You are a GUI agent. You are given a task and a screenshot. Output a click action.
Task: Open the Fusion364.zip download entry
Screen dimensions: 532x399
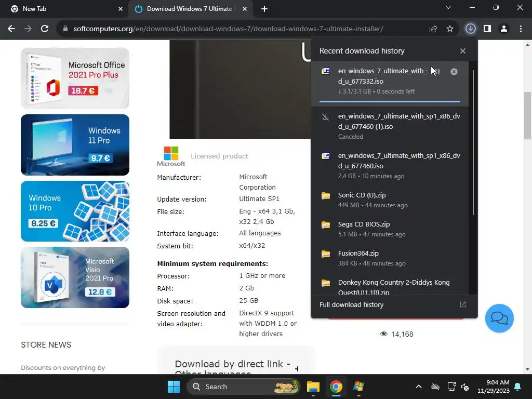(x=390, y=258)
